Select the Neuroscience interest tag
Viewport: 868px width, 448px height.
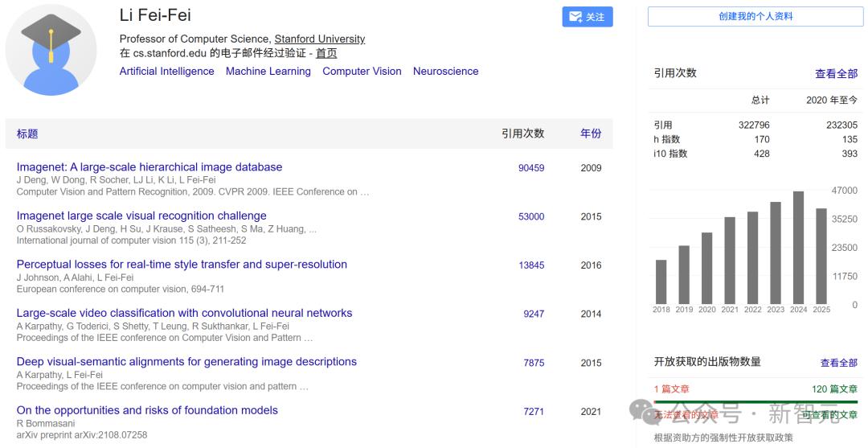[x=445, y=71]
